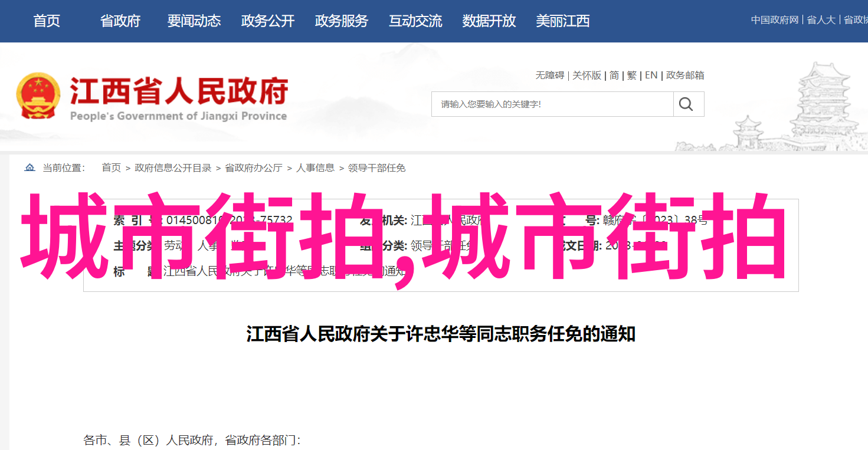Open 政府信息公开目录 breadcrumb link
This screenshot has width=868, height=450.
point(173,168)
